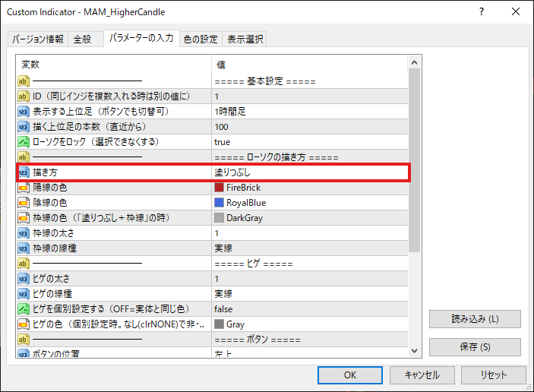Screen dimensions: 534x392
Task: Click the help question mark in title bar
Action: coord(482,11)
